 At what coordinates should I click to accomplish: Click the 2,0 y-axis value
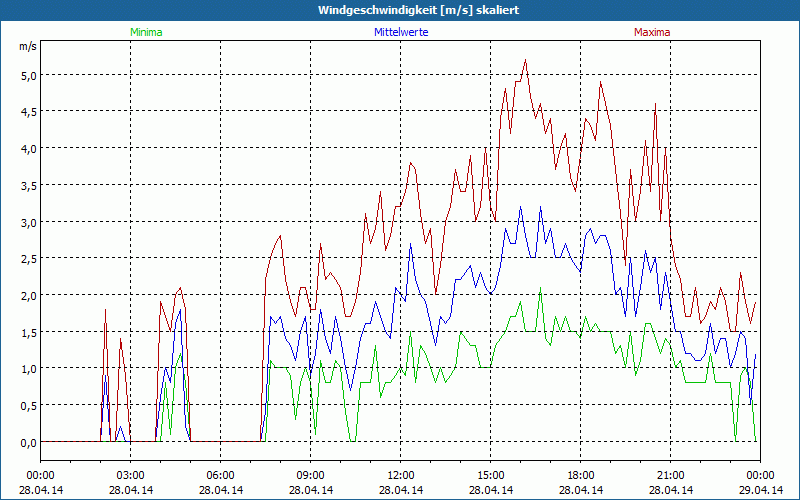[x=29, y=296]
